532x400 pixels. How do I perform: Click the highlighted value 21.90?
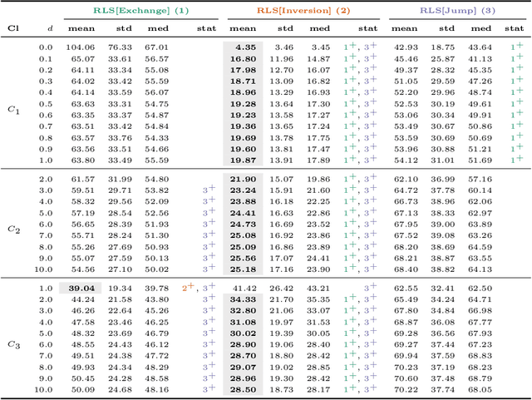[243, 179]
